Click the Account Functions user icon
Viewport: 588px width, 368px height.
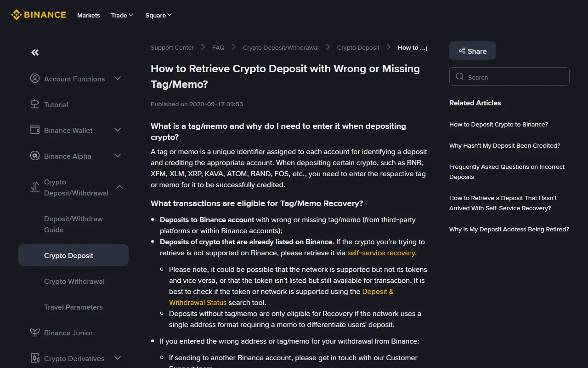tap(35, 79)
